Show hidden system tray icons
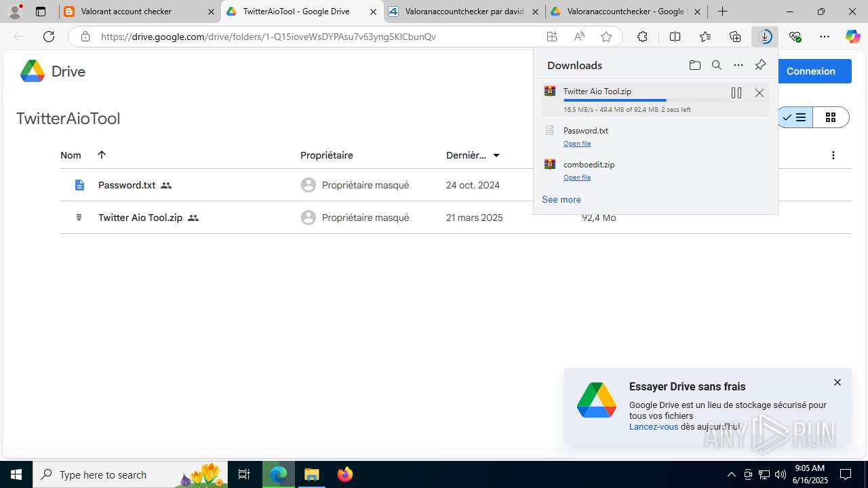 [x=731, y=474]
